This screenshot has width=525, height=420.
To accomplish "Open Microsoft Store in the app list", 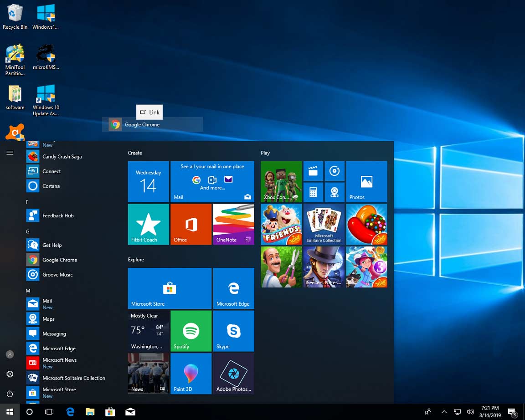I will coord(72,393).
